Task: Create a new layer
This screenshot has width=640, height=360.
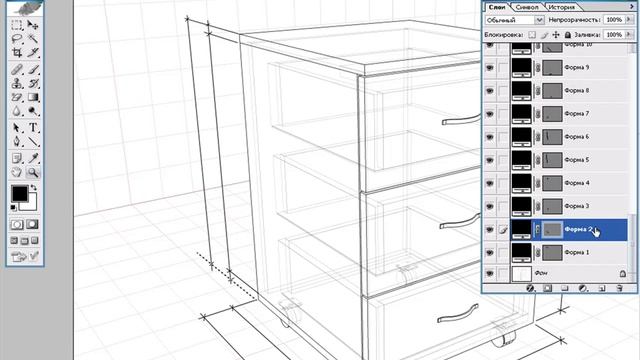Action: (x=601, y=289)
